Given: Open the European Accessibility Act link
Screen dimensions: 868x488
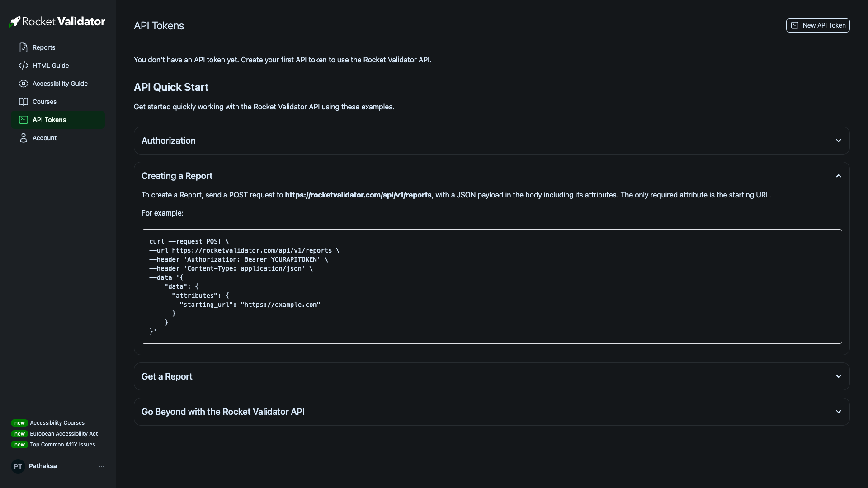Looking at the screenshot, I should pyautogui.click(x=64, y=433).
